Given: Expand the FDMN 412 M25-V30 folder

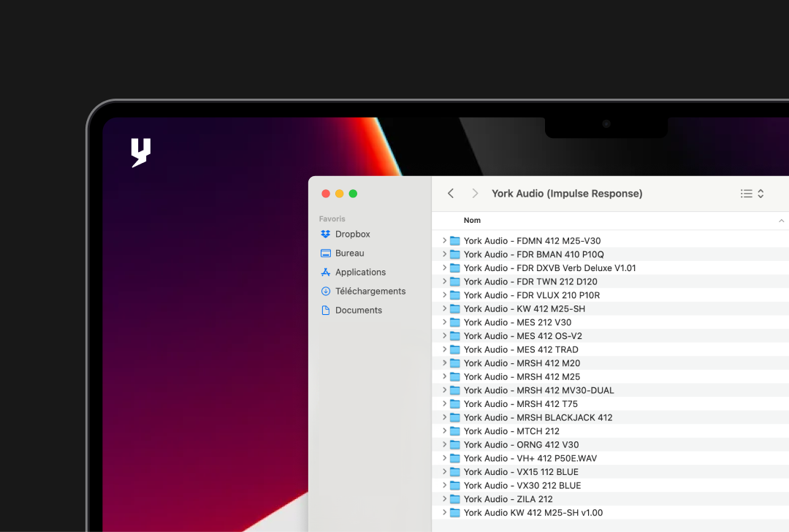Looking at the screenshot, I should click(444, 240).
